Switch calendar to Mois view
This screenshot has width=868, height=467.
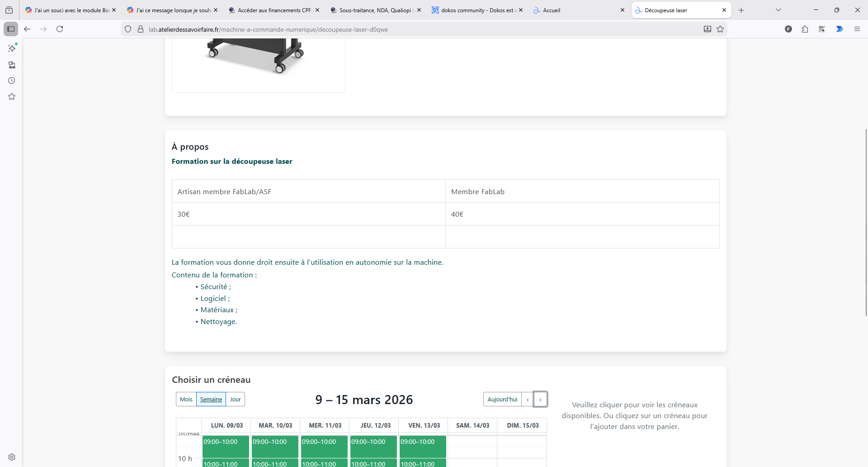[186, 399]
